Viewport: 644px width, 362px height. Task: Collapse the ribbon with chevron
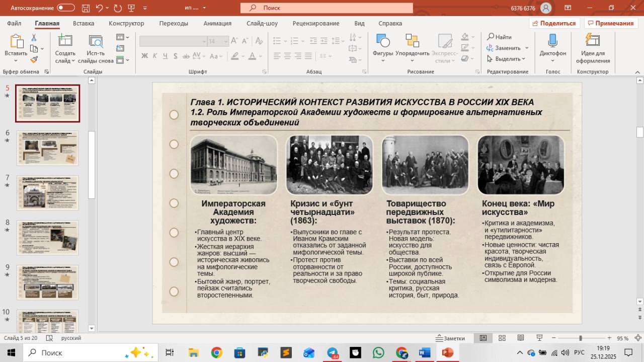pos(638,72)
